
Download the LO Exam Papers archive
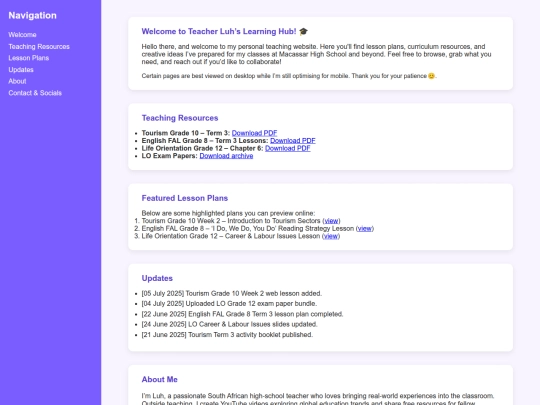click(226, 156)
